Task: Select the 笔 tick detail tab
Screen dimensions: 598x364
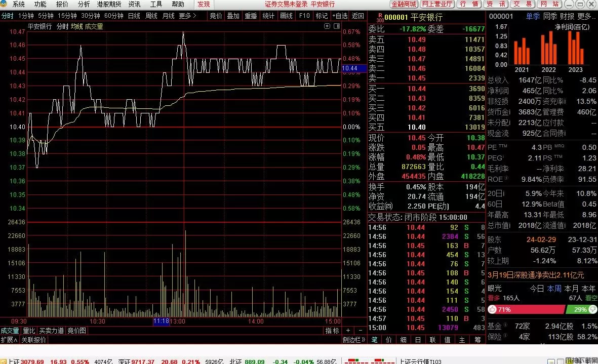Action: 375,340
